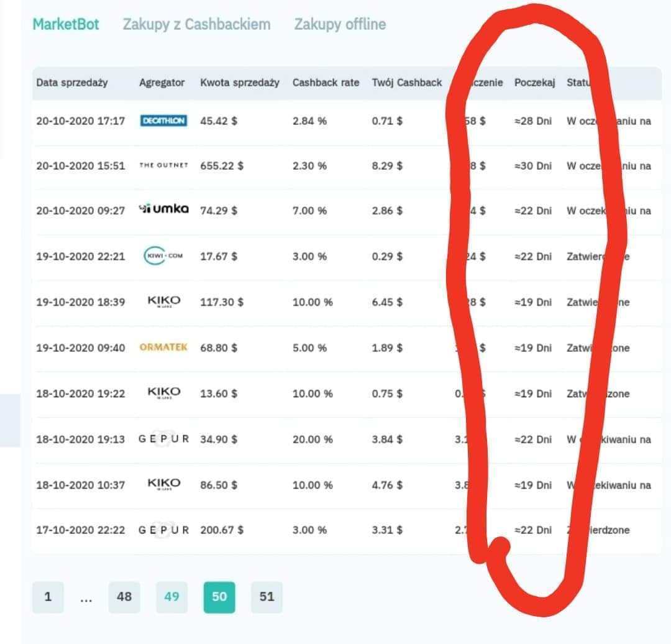The height and width of the screenshot is (644, 671).
Task: Open page 49 of the results
Action: pyautogui.click(x=171, y=597)
